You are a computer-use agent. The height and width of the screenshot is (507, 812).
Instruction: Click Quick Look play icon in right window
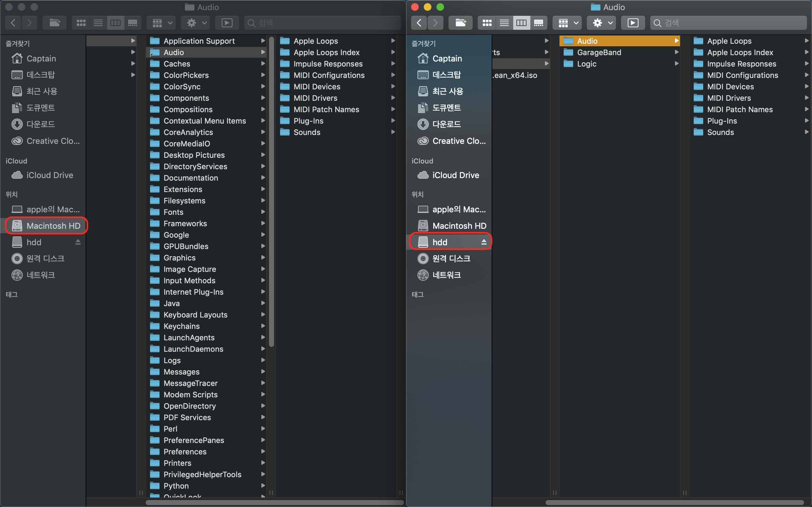tap(632, 23)
